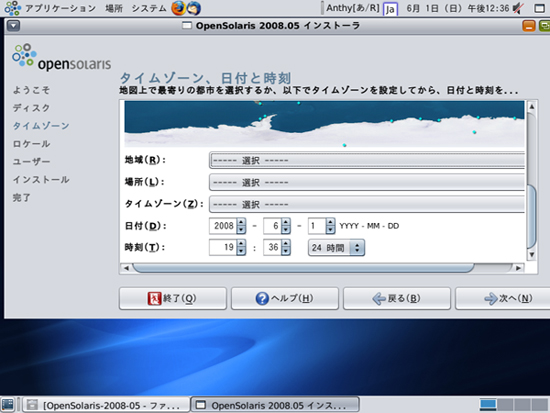This screenshot has width=550, height=413.
Task: Click the vertical scrollbar down arrow
Action: 532,255
